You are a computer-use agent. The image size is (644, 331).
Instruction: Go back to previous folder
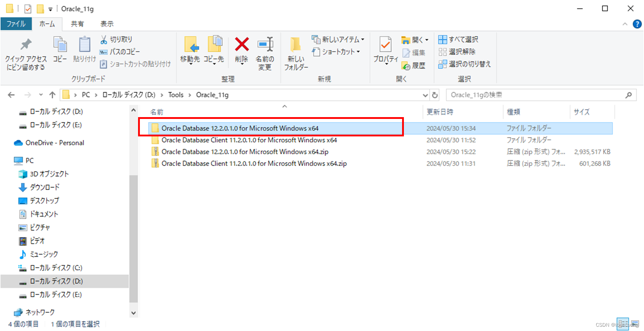(x=11, y=95)
